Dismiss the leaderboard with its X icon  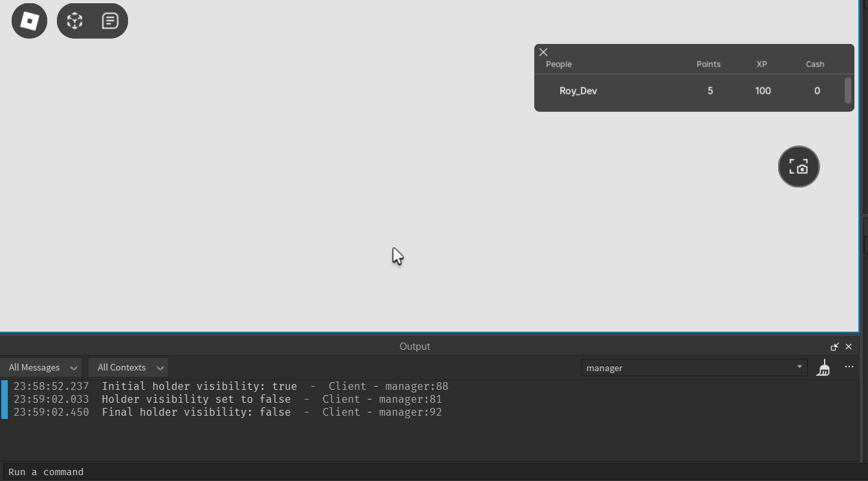pyautogui.click(x=543, y=52)
